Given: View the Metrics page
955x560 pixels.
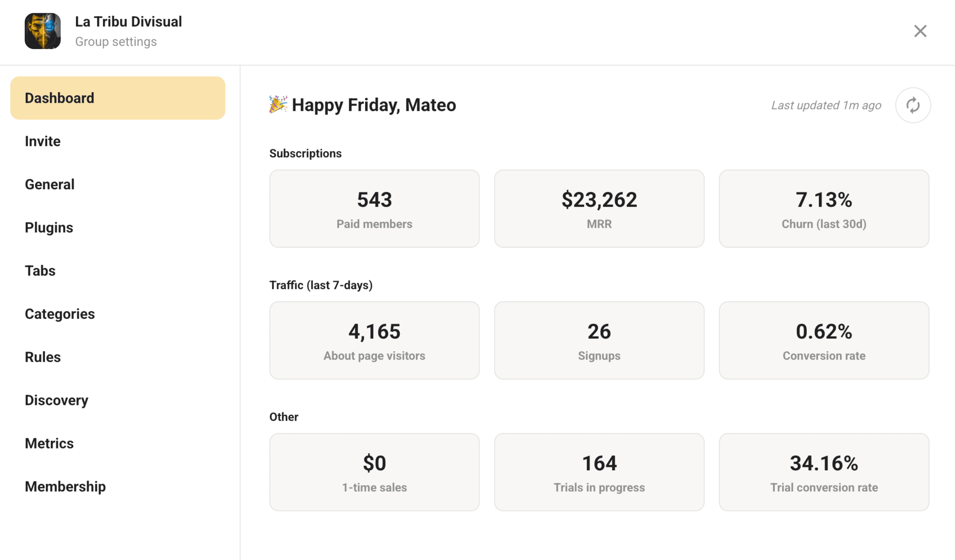Looking at the screenshot, I should [49, 444].
